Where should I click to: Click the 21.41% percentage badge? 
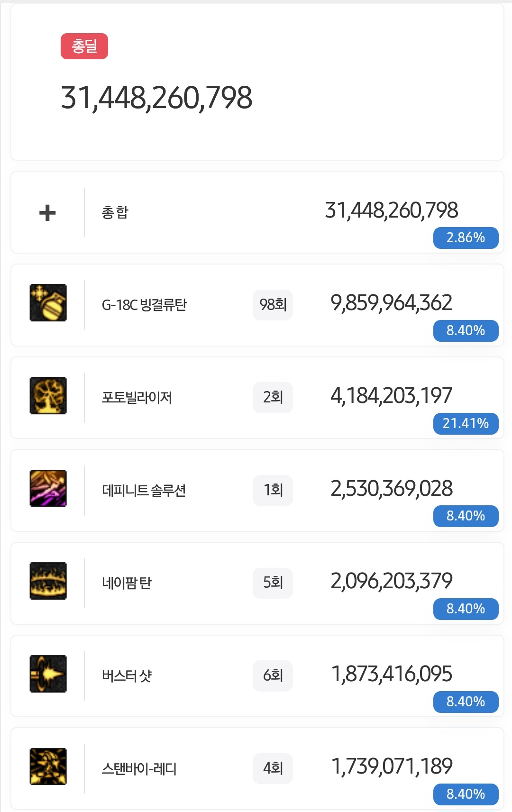(466, 423)
